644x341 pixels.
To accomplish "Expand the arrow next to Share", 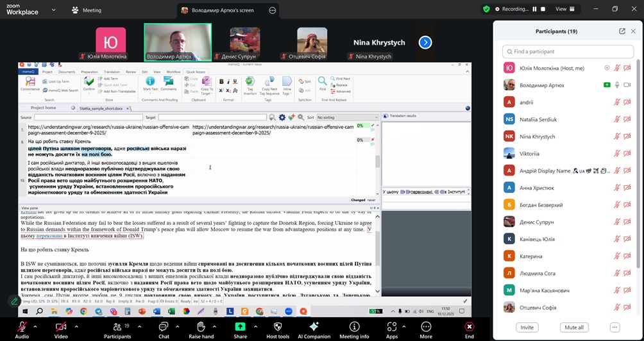I will tap(253, 325).
